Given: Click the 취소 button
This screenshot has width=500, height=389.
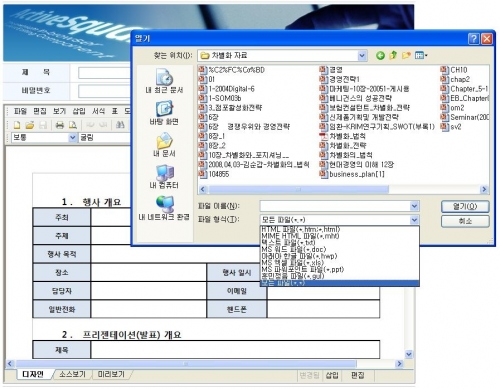Looking at the screenshot, I should (x=465, y=221).
